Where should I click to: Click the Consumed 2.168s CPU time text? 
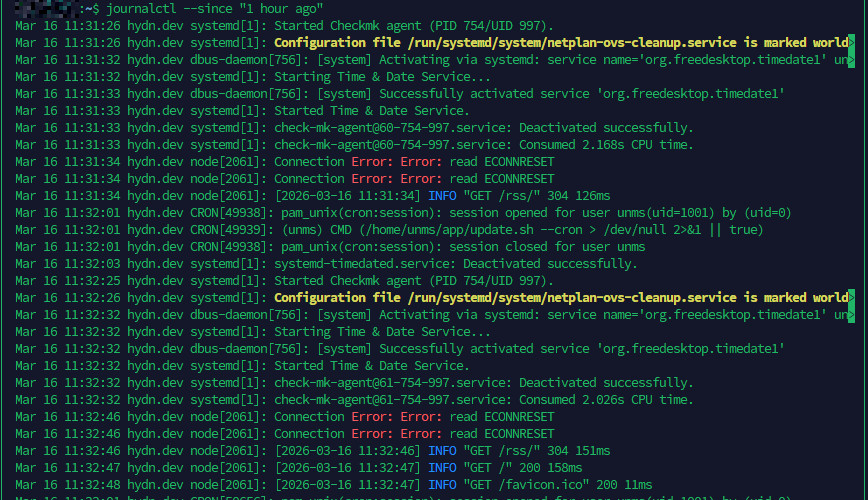pyautogui.click(x=606, y=145)
